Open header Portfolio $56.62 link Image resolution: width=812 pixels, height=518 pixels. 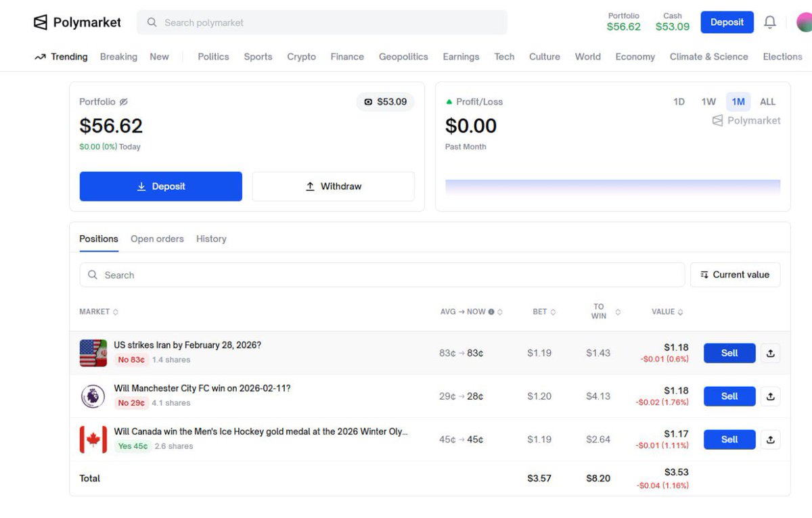pos(623,22)
